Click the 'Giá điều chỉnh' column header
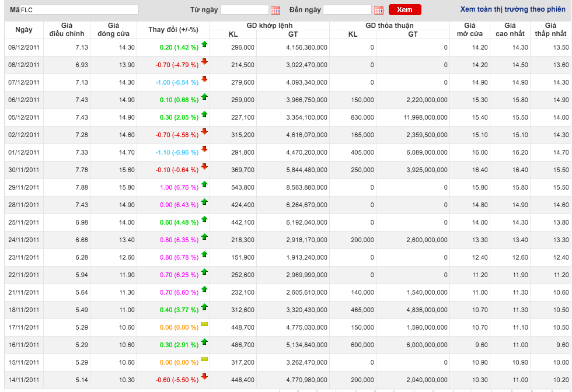The width and height of the screenshot is (572, 392). tap(67, 30)
